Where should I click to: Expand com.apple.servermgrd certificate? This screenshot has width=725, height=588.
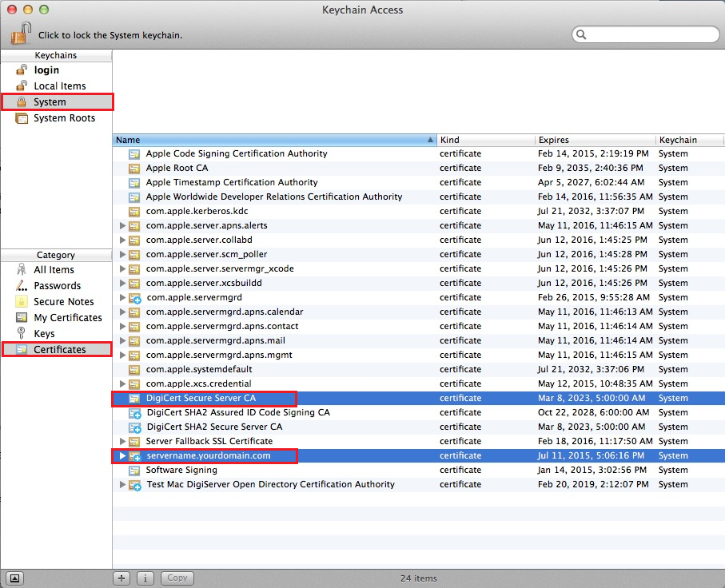122,297
